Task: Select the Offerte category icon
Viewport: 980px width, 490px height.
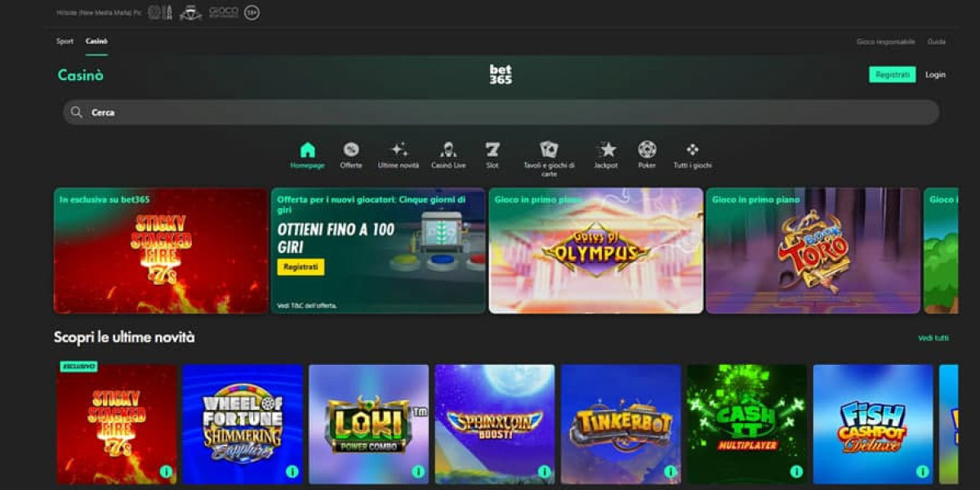Action: pyautogui.click(x=351, y=150)
